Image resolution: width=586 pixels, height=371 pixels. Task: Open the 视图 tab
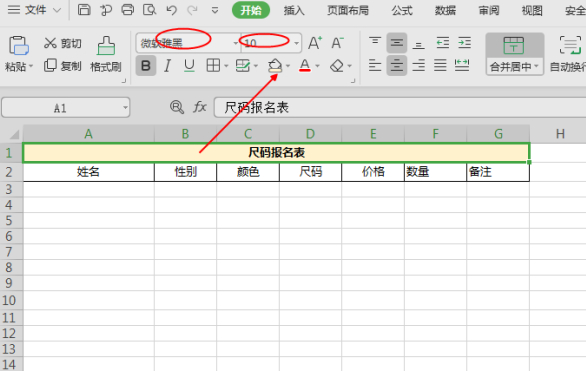tap(532, 10)
